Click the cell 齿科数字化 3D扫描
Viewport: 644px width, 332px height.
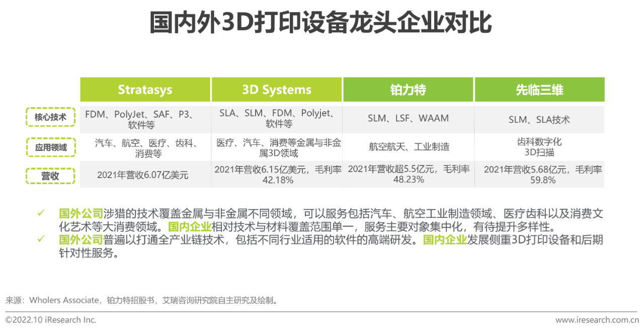pyautogui.click(x=539, y=147)
